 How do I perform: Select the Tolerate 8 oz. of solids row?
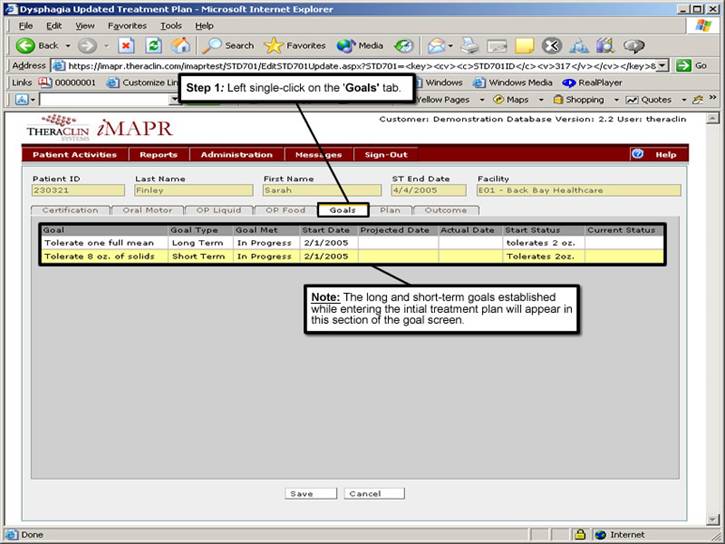coord(98,256)
